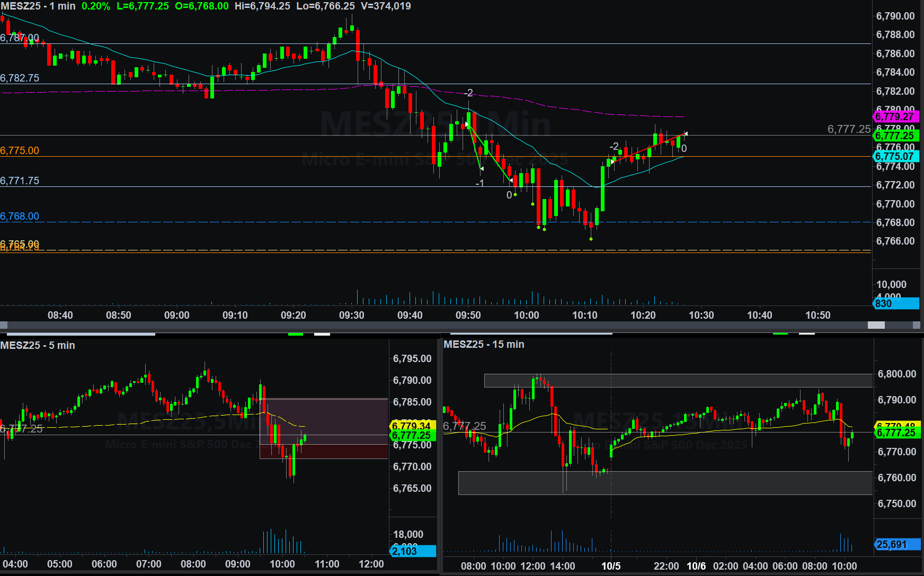Viewport: 924px width, 576px height.
Task: Select the MESZ25 - 1 min chart title
Action: pos(38,6)
